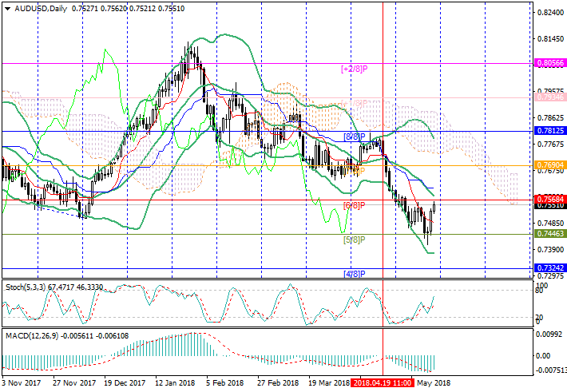Click the [8/8]P level label

pos(354,137)
